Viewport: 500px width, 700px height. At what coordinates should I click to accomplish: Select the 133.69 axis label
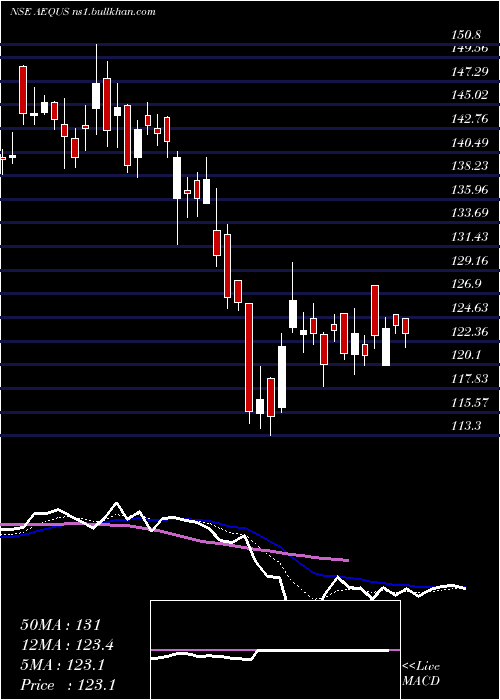click(x=470, y=213)
